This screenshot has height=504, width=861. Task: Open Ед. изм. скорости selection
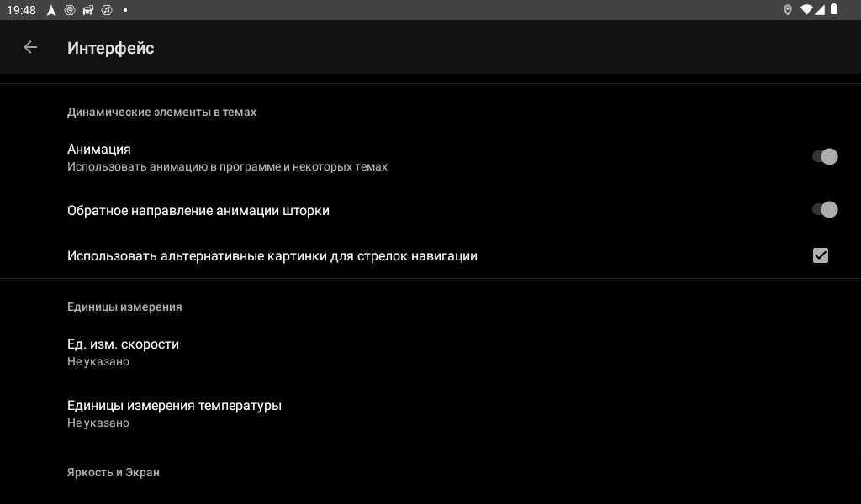point(430,352)
